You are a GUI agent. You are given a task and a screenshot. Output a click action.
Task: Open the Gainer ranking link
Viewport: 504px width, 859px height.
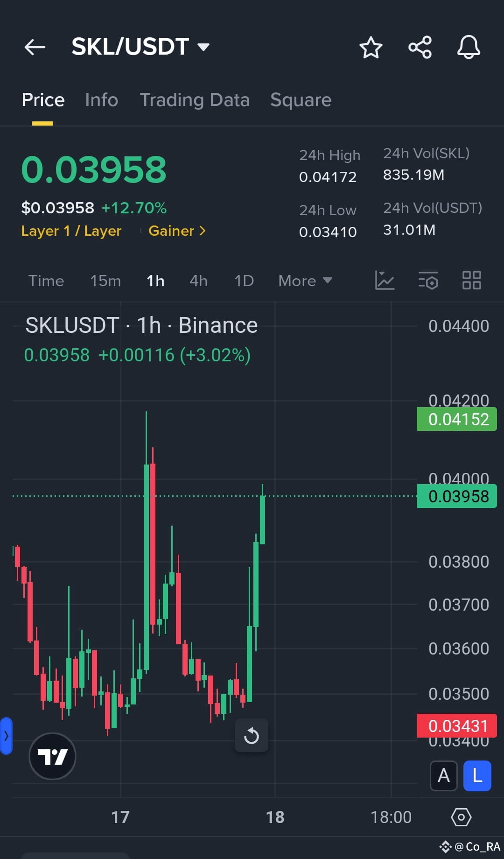[177, 231]
